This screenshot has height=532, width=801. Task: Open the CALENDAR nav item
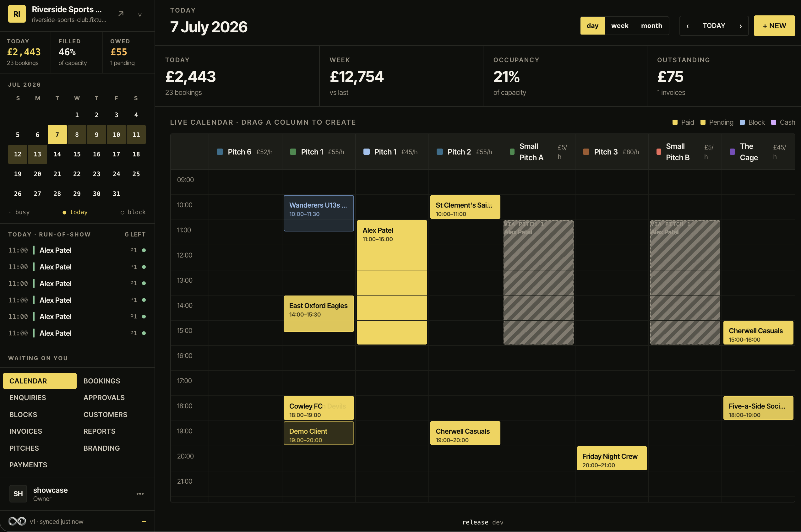[40, 381]
